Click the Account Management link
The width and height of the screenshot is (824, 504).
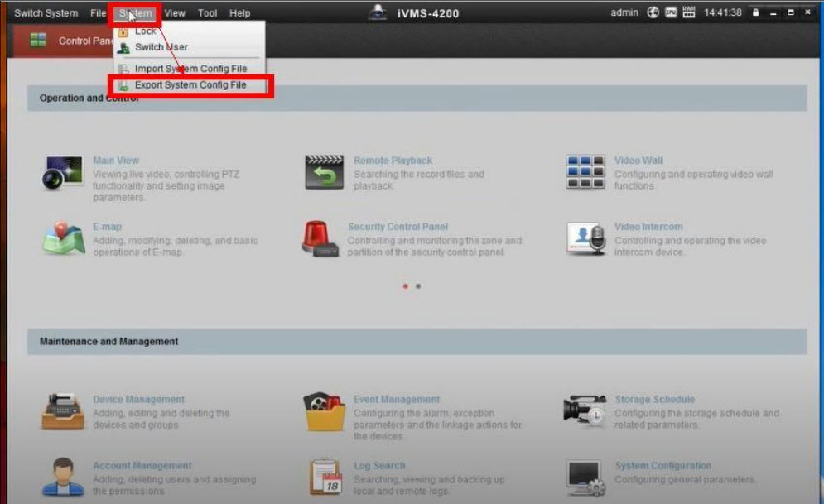[142, 466]
